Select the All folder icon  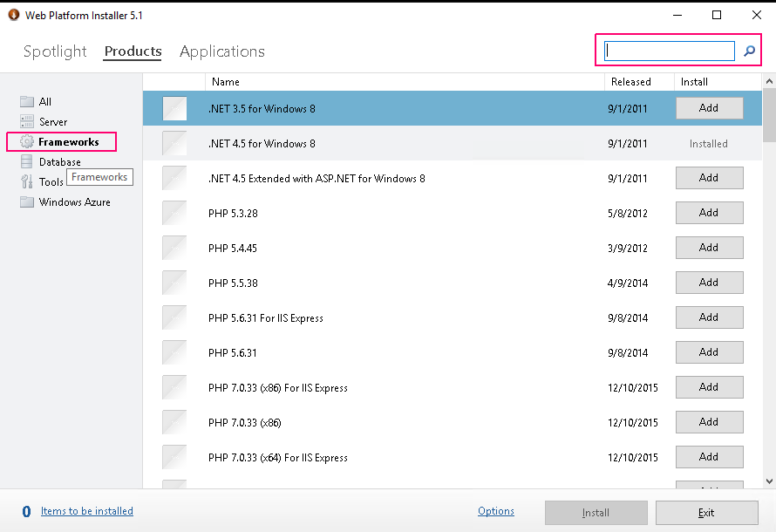[x=27, y=101]
